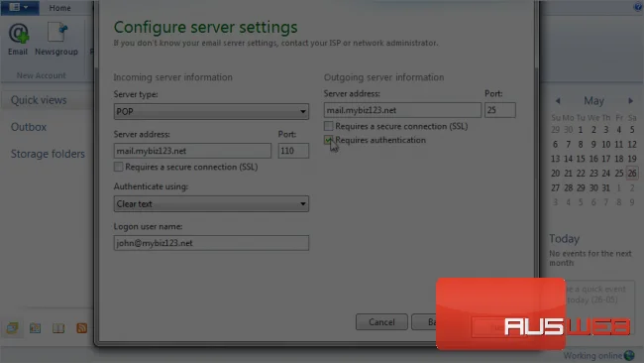Open the application menu button top left
Screen dimensions: 644x363
point(19,7)
